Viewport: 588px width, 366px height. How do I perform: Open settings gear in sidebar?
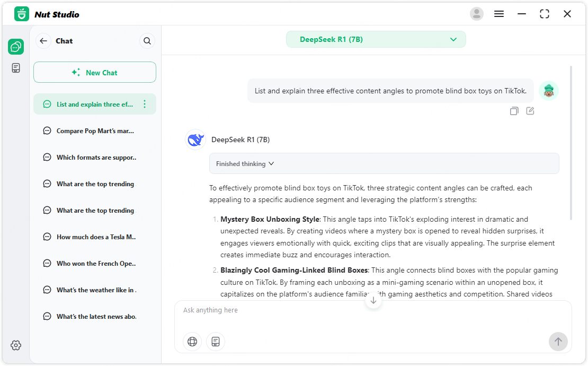pos(16,345)
